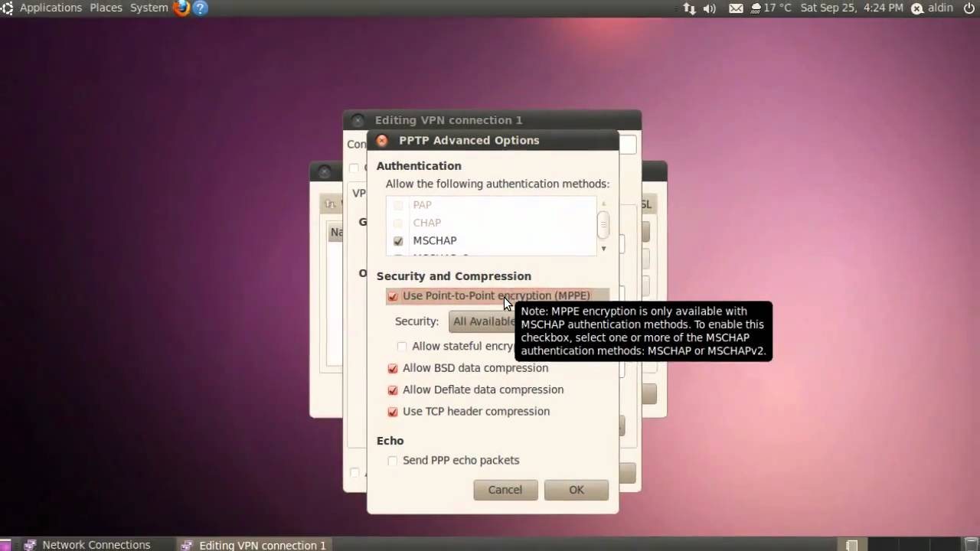Disable Allow Deflate data compression
980x551 pixels.
click(x=393, y=390)
